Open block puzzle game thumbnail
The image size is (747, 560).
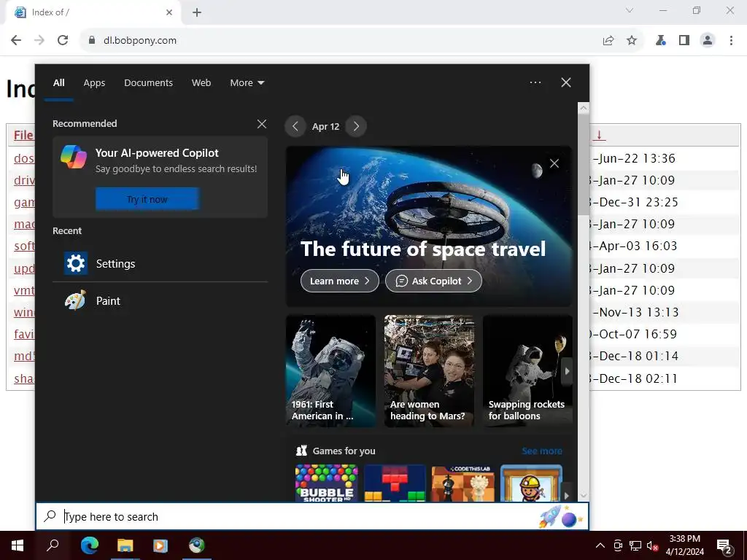click(395, 483)
